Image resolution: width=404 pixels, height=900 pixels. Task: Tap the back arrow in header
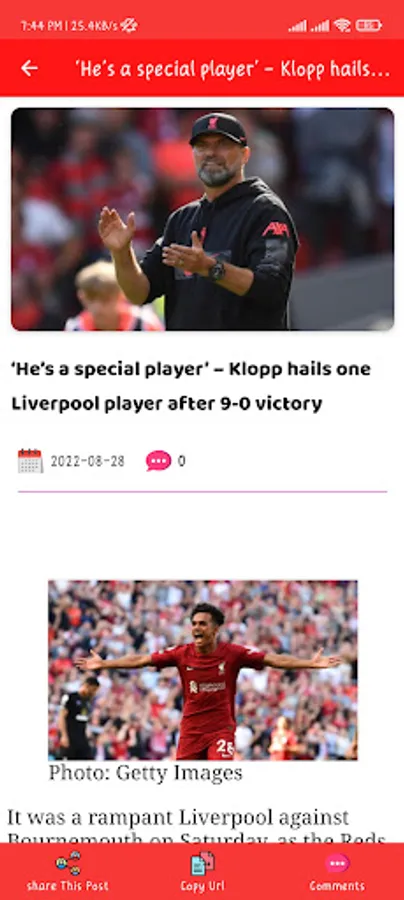[29, 68]
